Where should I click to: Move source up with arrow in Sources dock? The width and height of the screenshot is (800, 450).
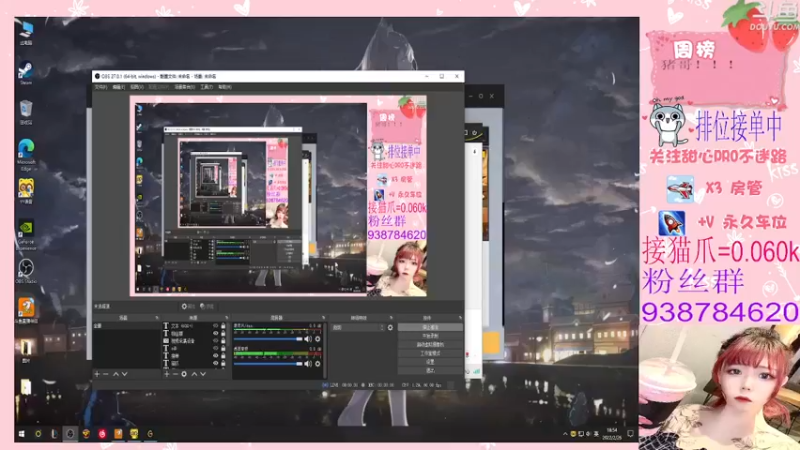pyautogui.click(x=194, y=374)
